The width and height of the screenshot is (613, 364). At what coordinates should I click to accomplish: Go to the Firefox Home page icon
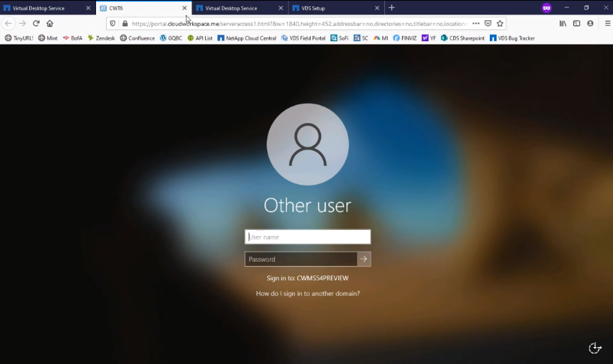[49, 23]
